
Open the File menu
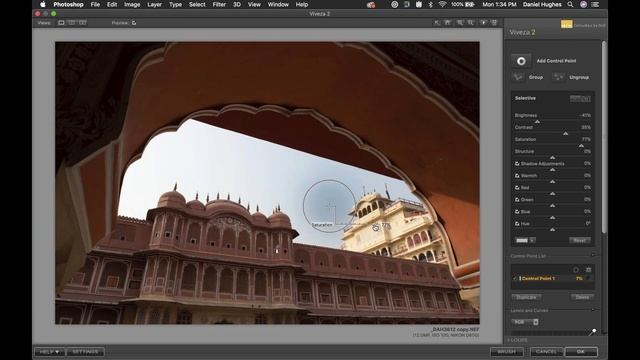pos(95,4)
